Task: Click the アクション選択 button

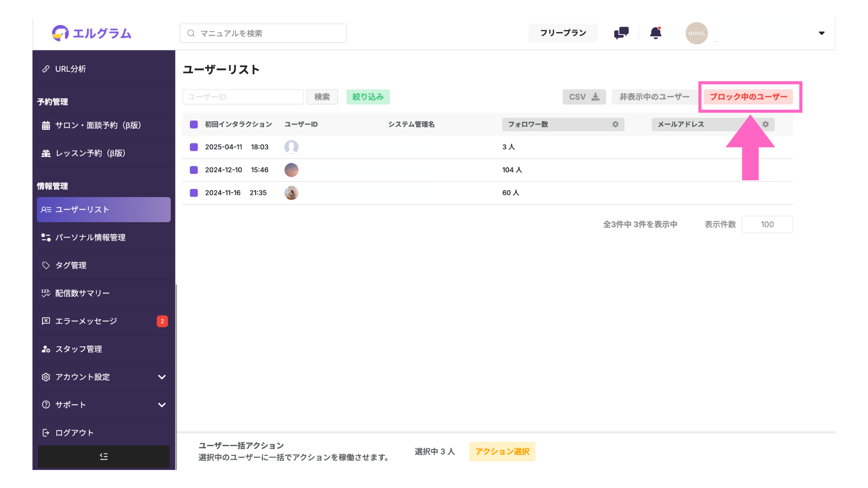Action: pos(502,451)
